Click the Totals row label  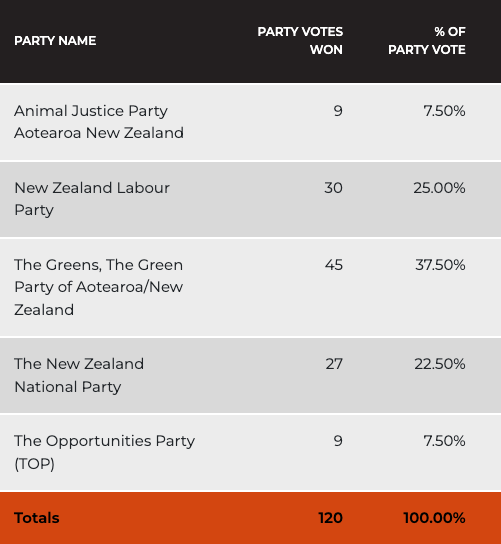point(37,518)
